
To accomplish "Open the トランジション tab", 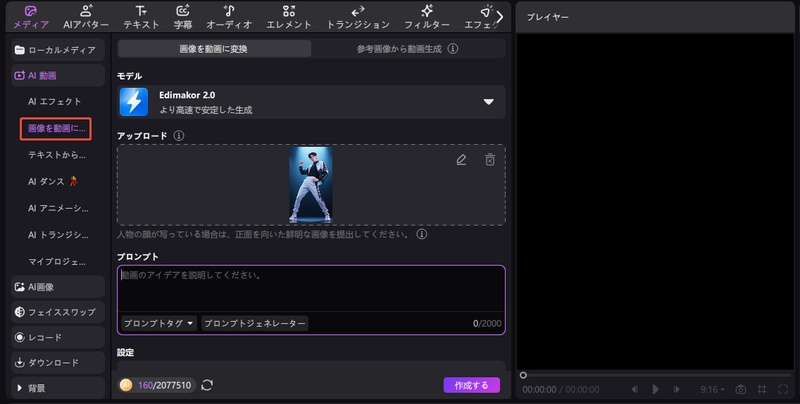I will (x=358, y=17).
